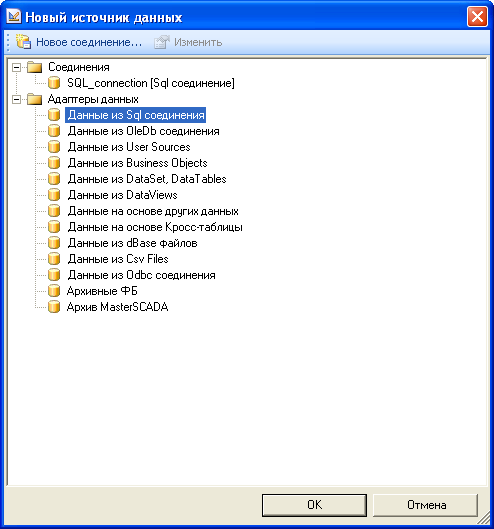Select Данные из OleDb соединения
Screen dimensions: 494x529
click(x=143, y=131)
